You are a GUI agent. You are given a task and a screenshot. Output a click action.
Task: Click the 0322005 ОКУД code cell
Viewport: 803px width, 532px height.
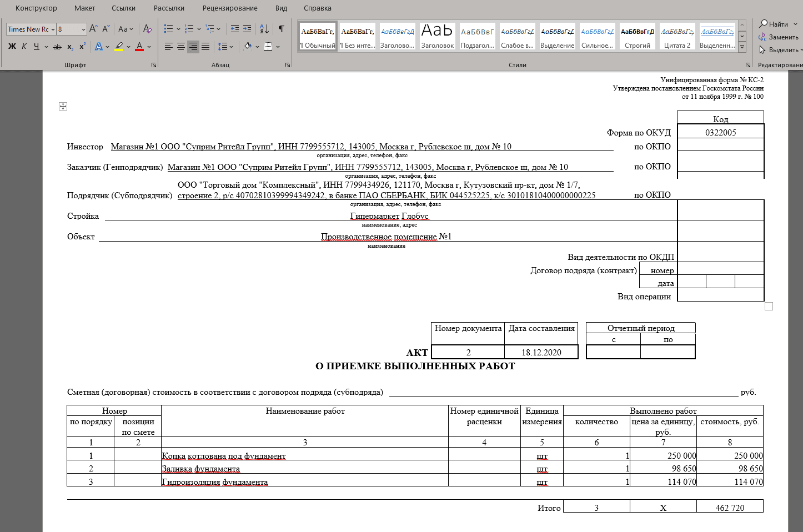tap(721, 132)
